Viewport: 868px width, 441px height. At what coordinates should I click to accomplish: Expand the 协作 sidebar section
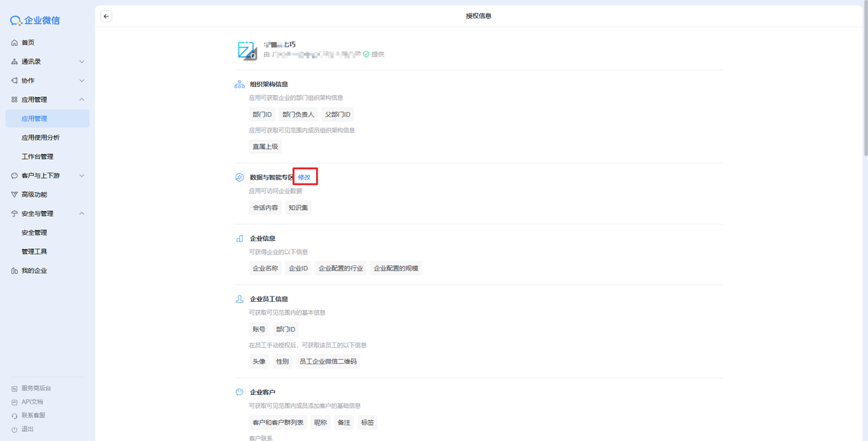pyautogui.click(x=81, y=81)
